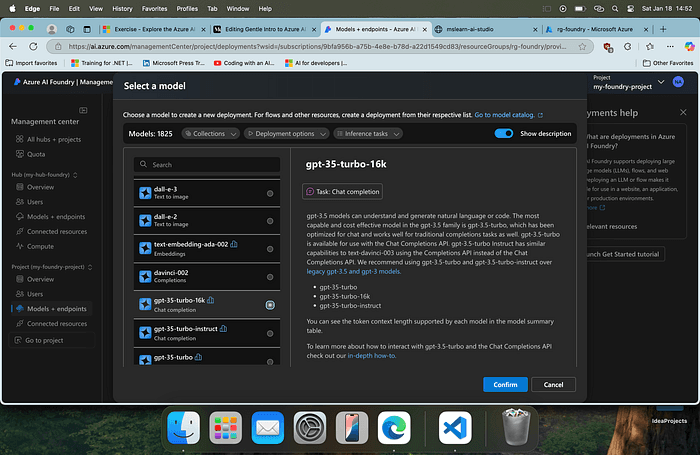Select gpt-35-turbo-instruct radio button
The height and width of the screenshot is (455, 700).
[270, 334]
